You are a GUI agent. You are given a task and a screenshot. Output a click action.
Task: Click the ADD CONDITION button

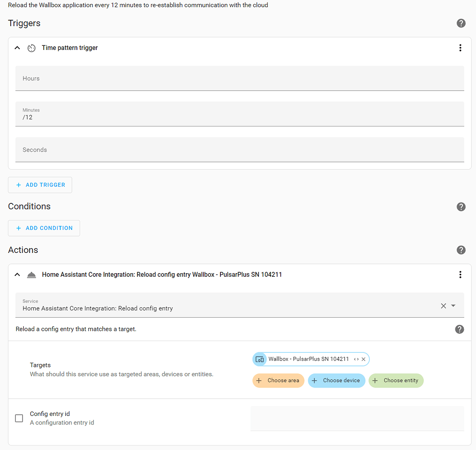coord(44,228)
